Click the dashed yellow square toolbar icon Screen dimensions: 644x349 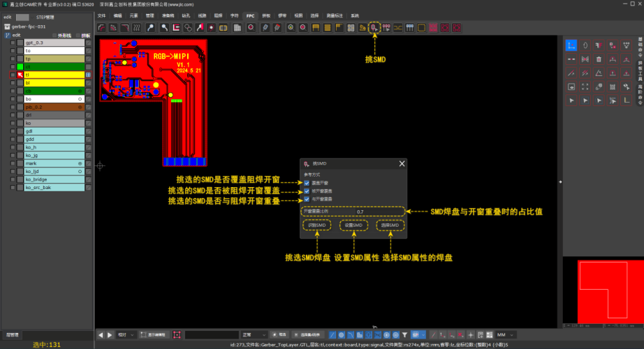421,28
